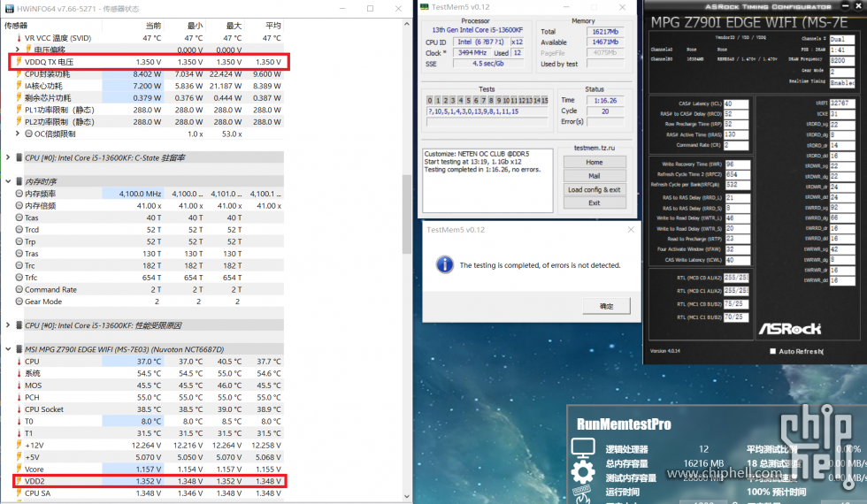Click TestMem5 log text area
The width and height of the screenshot is (867, 504).
click(487, 180)
